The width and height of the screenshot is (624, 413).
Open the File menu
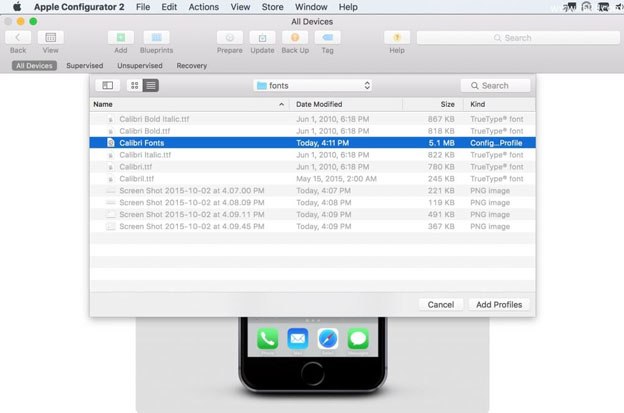pyautogui.click(x=143, y=7)
